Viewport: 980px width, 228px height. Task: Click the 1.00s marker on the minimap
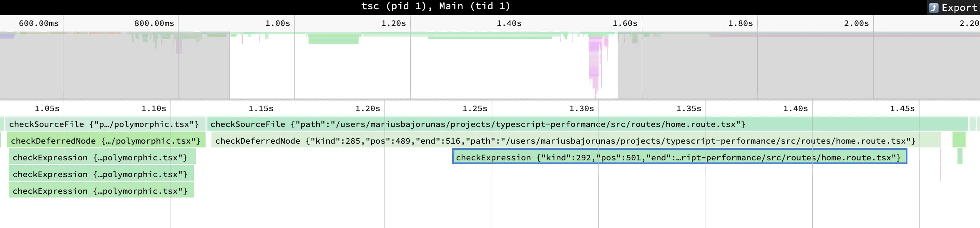click(x=278, y=23)
